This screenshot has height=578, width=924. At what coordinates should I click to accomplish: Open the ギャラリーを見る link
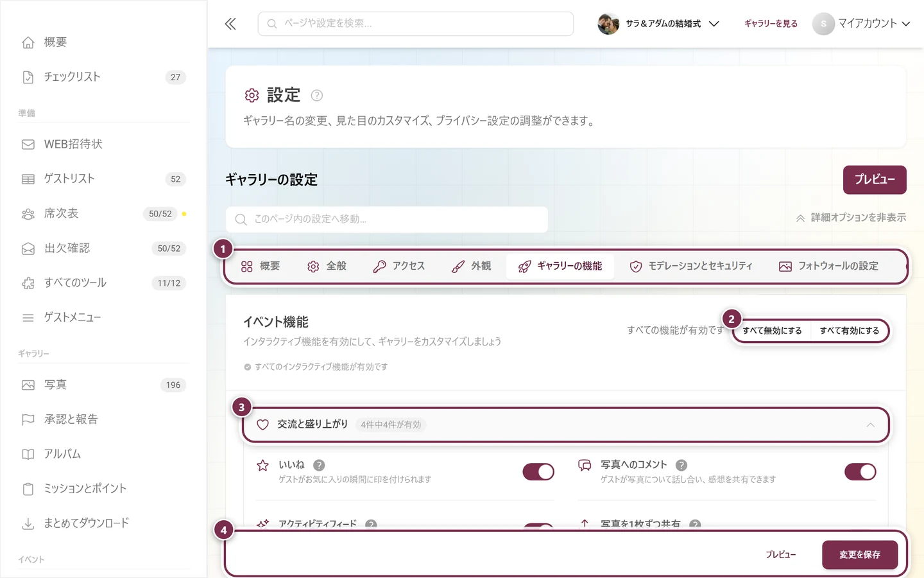click(771, 24)
